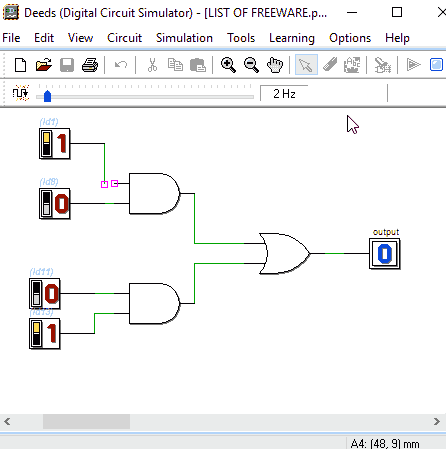Zoom out using magnifier minus icon
446x449 pixels.
click(251, 65)
